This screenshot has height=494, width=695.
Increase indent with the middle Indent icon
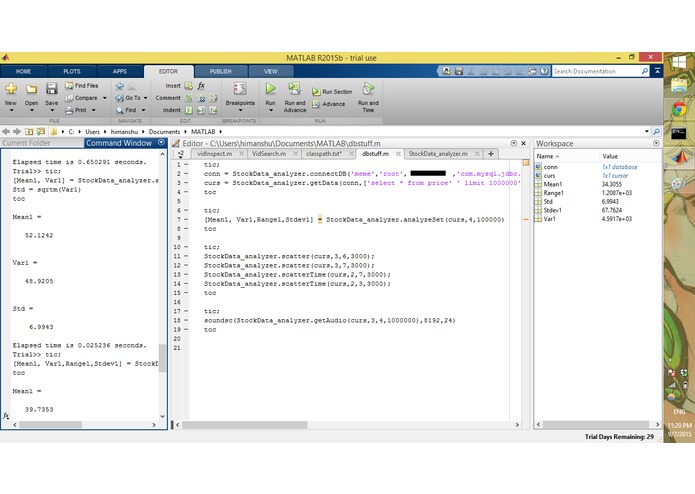coord(201,110)
